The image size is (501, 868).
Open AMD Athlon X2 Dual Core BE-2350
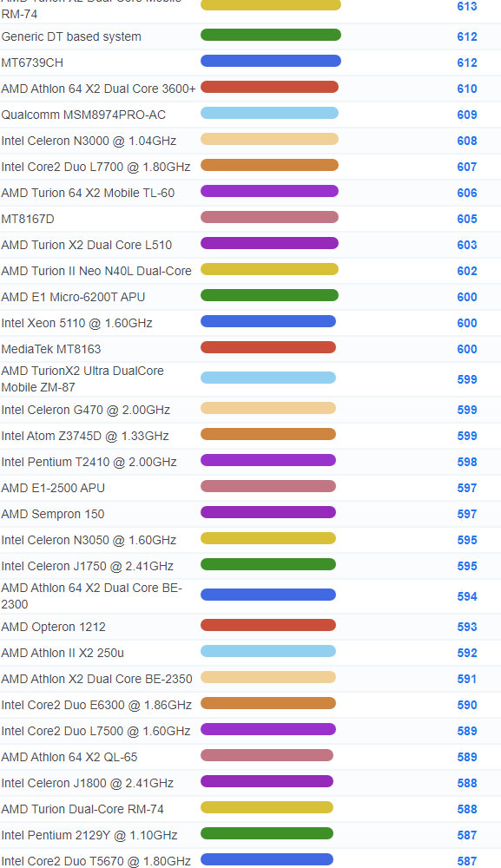tap(97, 680)
